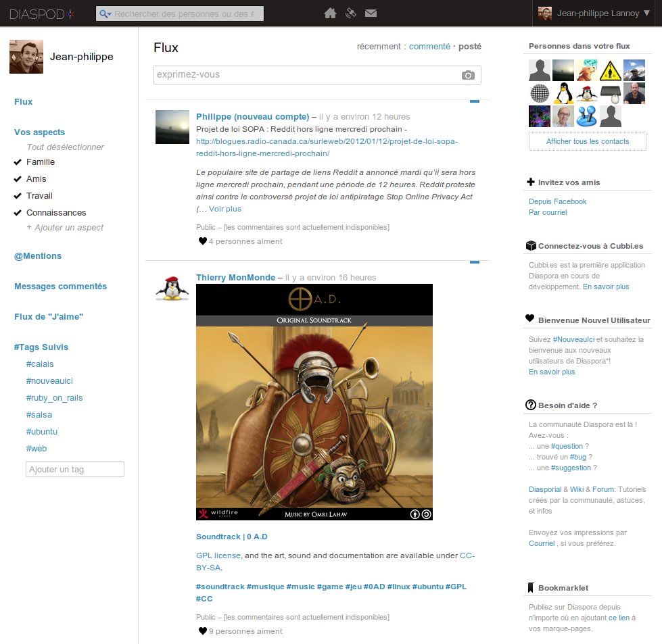Open the Flux de "J'aime" stream
The image size is (662, 644).
click(49, 316)
